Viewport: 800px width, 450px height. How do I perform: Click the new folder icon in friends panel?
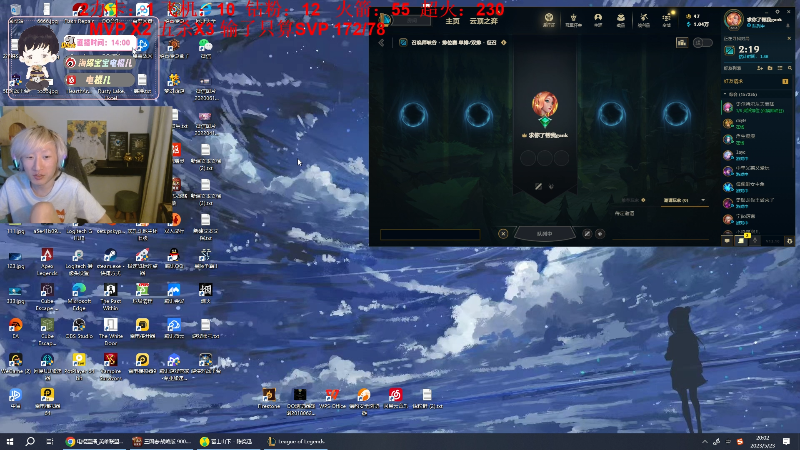click(770, 68)
